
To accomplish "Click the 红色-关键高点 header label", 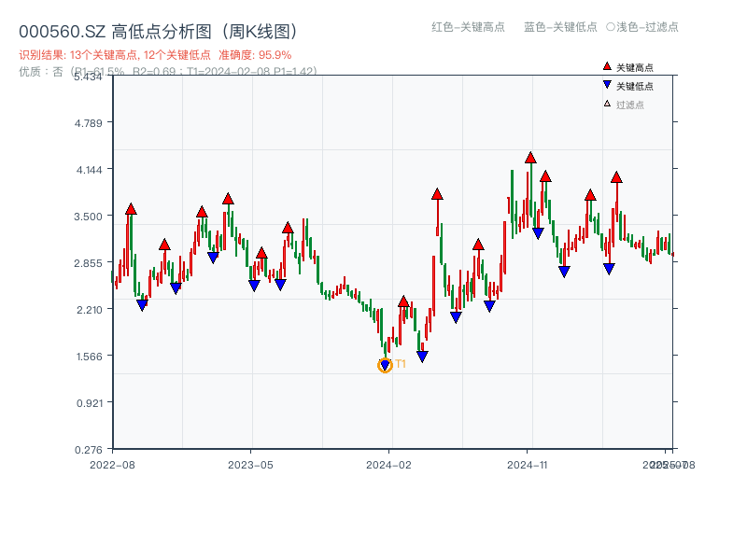I will point(468,27).
